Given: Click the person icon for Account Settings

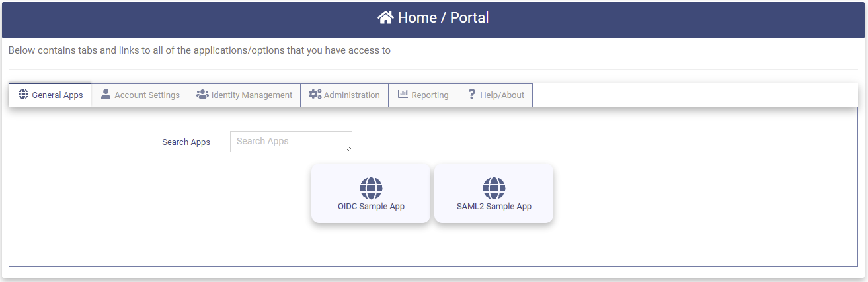Looking at the screenshot, I should coord(106,94).
